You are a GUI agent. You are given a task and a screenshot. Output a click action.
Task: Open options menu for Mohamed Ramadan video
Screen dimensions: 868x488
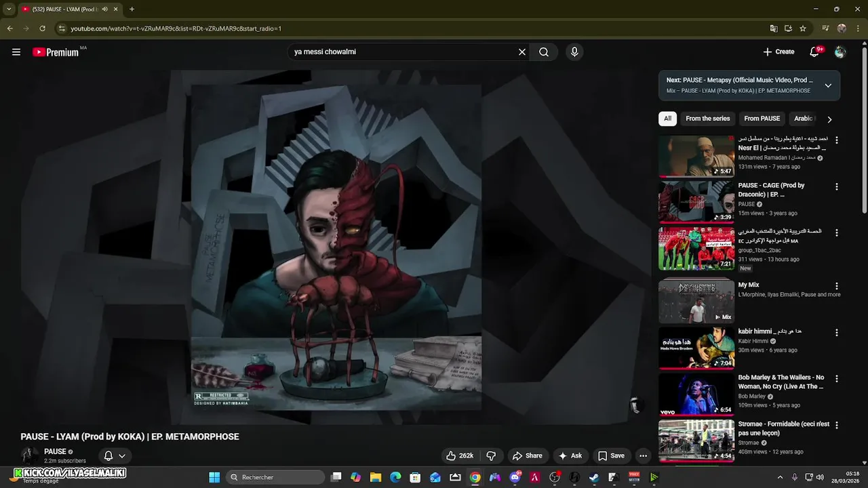click(837, 140)
